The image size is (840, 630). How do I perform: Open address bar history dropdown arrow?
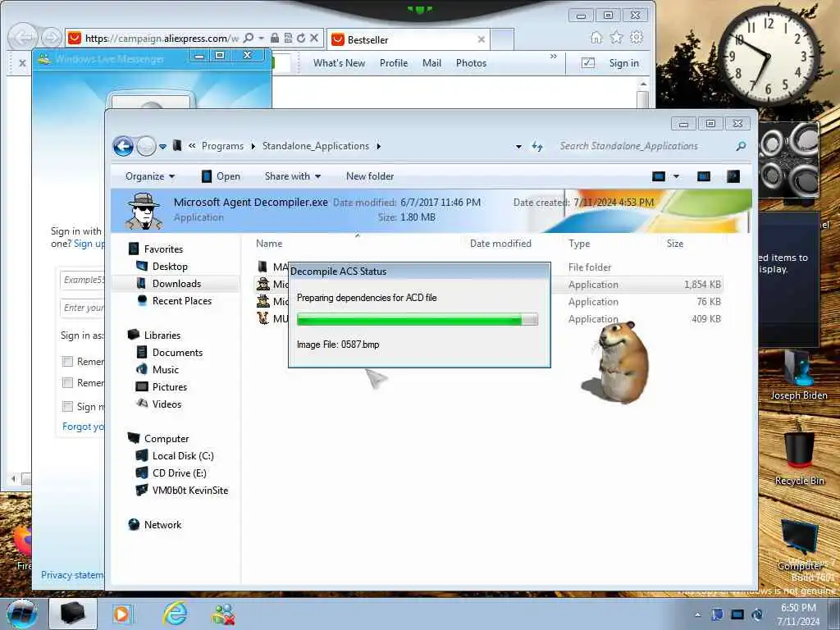tap(518, 146)
